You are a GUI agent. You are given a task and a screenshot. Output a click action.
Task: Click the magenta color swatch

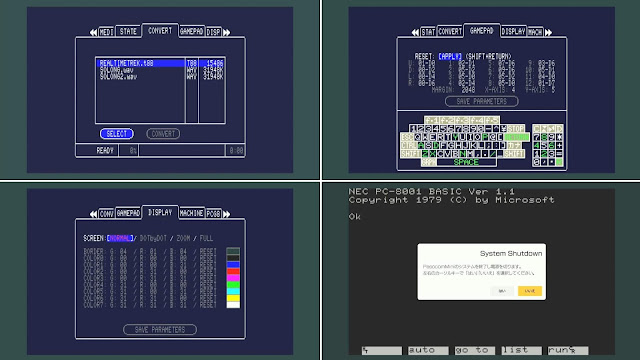pyautogui.click(x=233, y=278)
